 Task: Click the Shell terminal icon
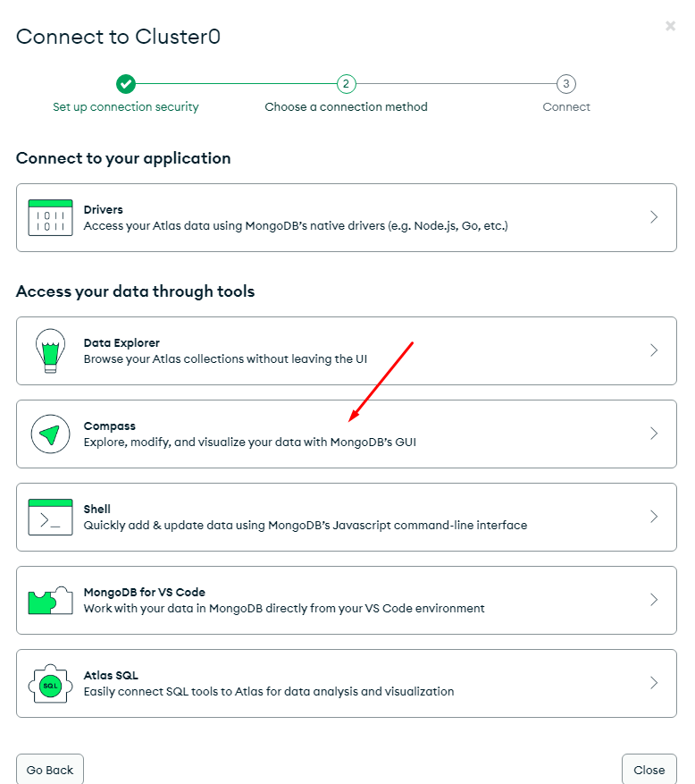[50, 517]
